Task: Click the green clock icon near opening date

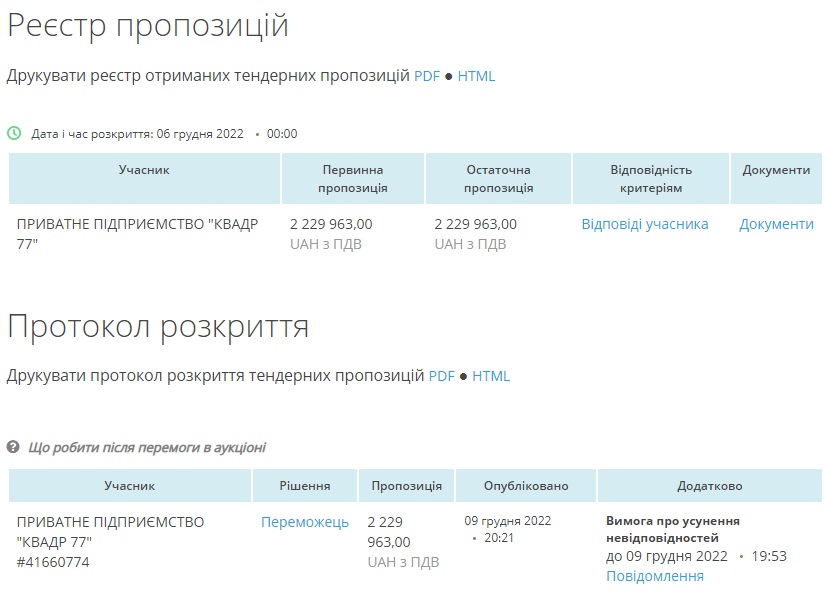Action: pyautogui.click(x=14, y=133)
